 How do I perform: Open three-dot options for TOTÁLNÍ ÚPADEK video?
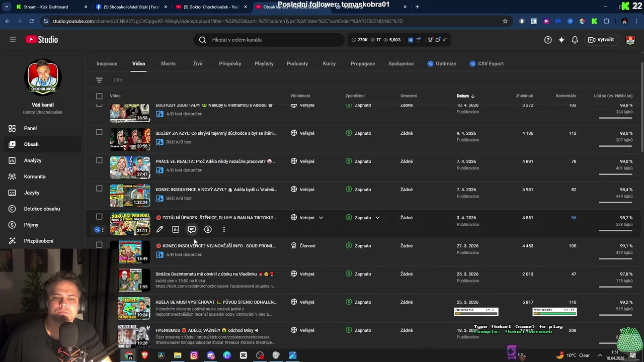[224, 229]
